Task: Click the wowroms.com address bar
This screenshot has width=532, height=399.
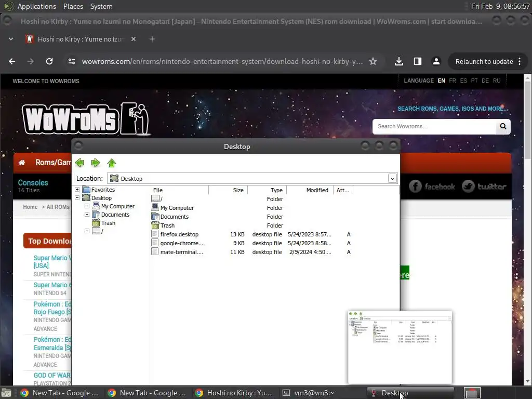Action: coord(222,61)
